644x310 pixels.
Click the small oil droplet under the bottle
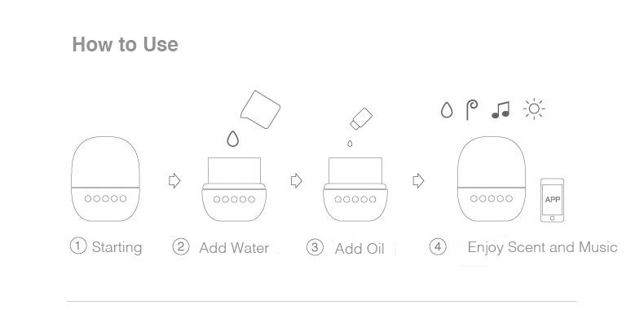point(350,143)
